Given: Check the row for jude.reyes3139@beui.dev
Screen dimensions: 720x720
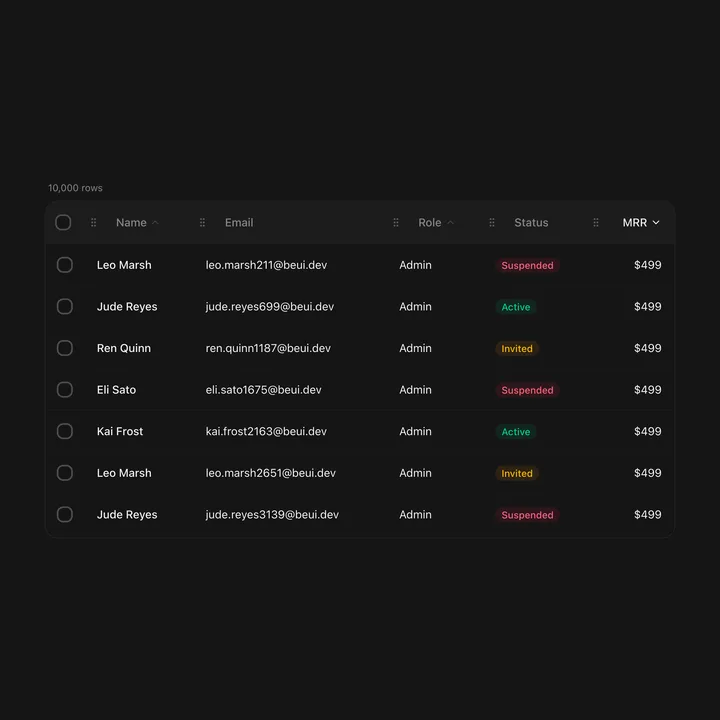Looking at the screenshot, I should (x=65, y=514).
